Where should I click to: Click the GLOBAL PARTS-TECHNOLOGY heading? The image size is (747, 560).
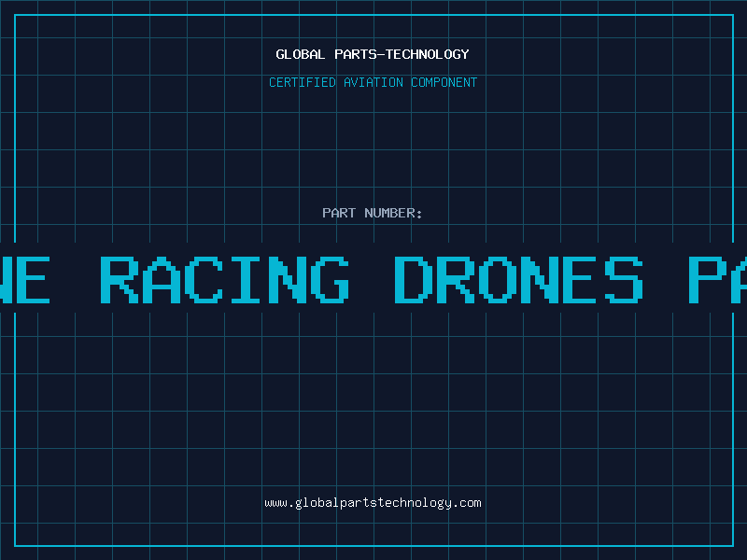(373, 54)
